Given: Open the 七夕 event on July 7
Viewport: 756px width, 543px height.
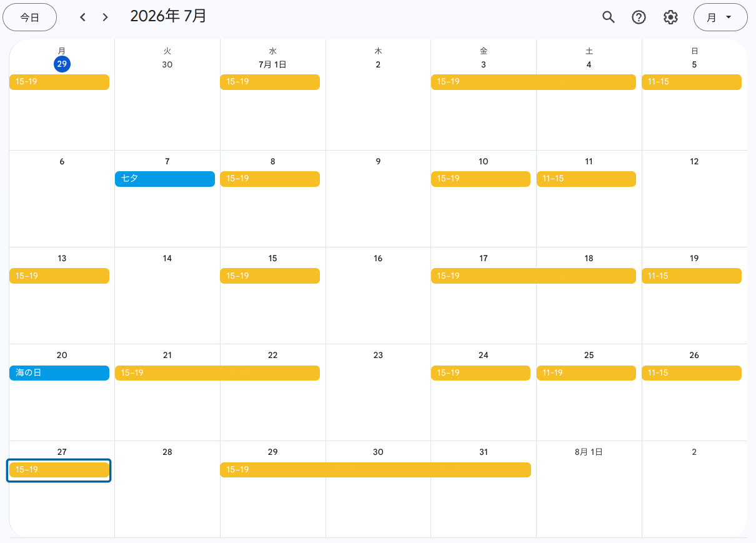Looking at the screenshot, I should (165, 179).
